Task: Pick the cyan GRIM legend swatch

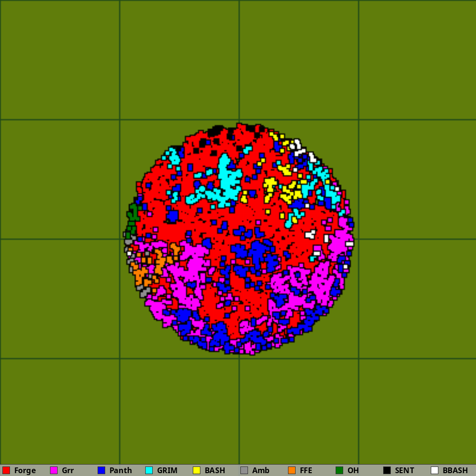Action: (x=149, y=470)
